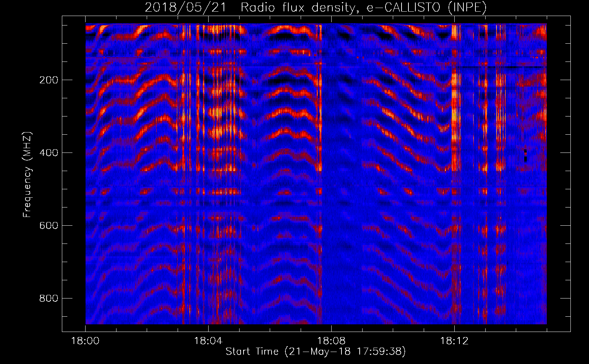The image size is (589, 364).
Task: Select the 600 frequency tick label
Action: (x=49, y=226)
